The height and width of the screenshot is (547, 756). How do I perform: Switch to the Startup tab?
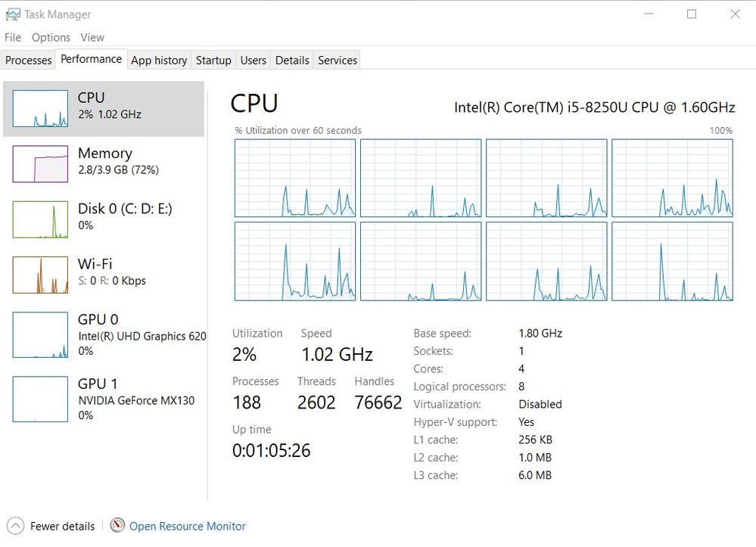tap(213, 61)
